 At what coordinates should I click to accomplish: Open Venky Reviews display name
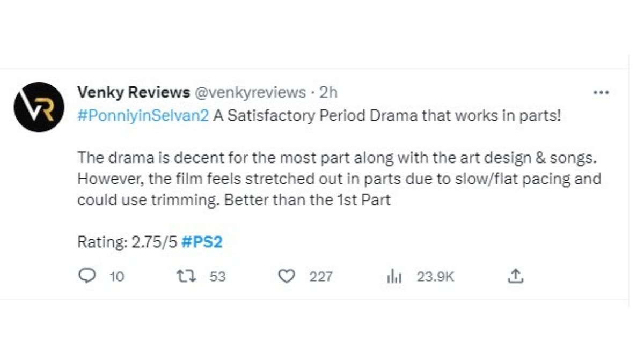click(133, 92)
